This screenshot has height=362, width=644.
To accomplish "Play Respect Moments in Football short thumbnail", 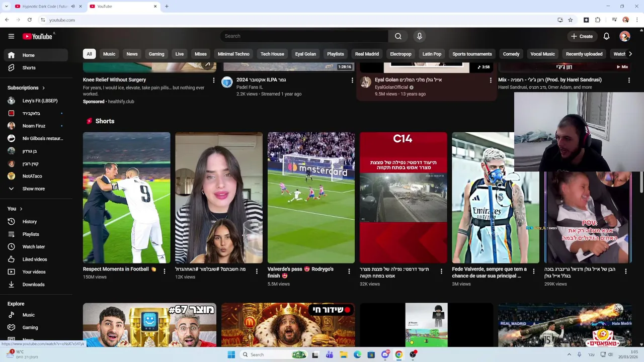I will click(x=126, y=198).
